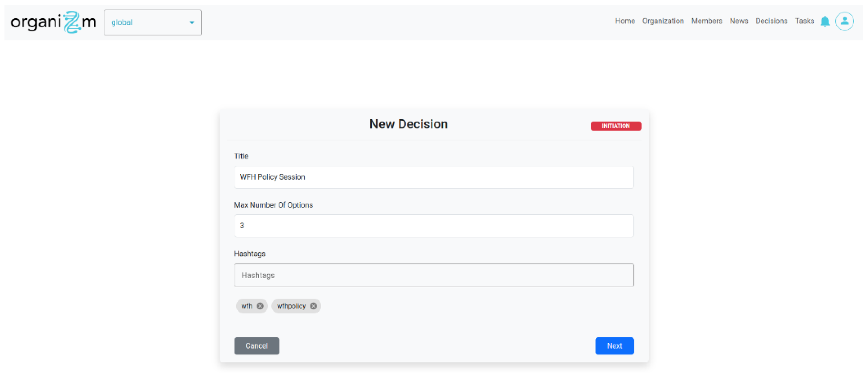Click the organizm logo

53,22
